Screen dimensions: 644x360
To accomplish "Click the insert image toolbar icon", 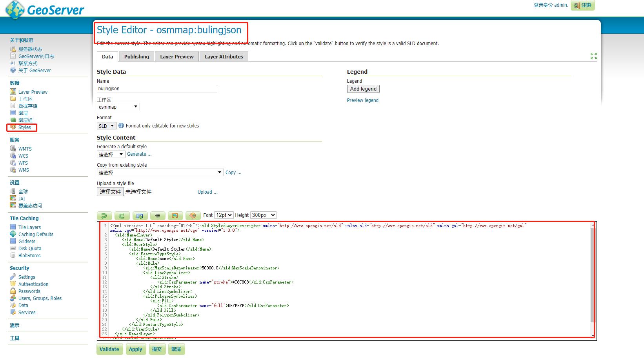I will coord(175,216).
